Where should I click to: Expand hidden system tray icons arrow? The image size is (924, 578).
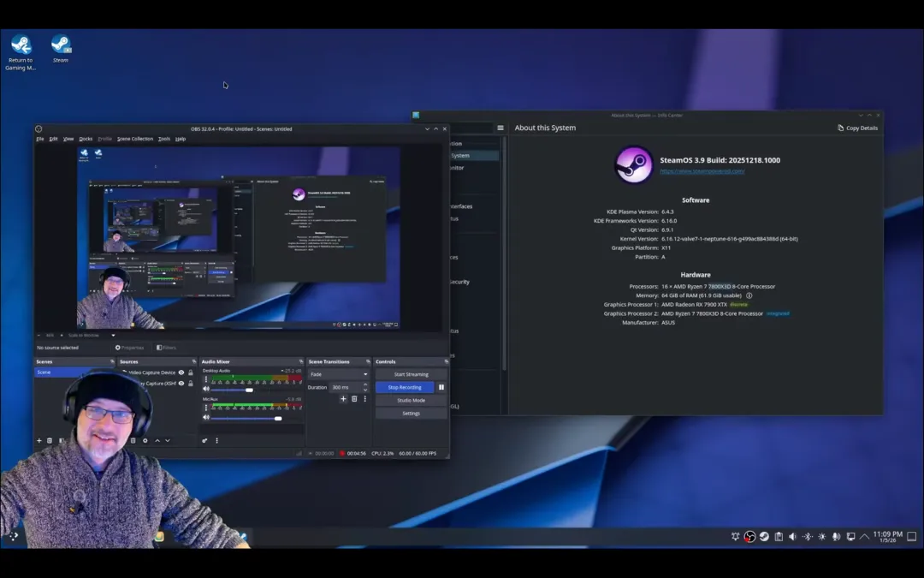(x=864, y=536)
